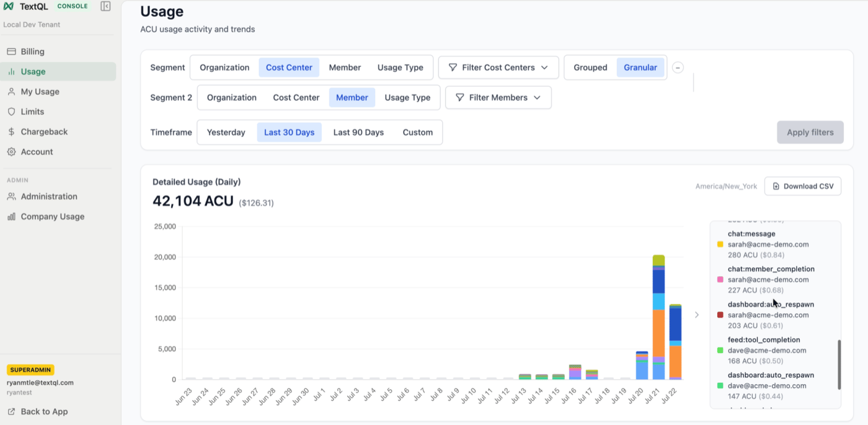Click the Administration people icon
Viewport: 868px width, 425px height.
[11, 196]
